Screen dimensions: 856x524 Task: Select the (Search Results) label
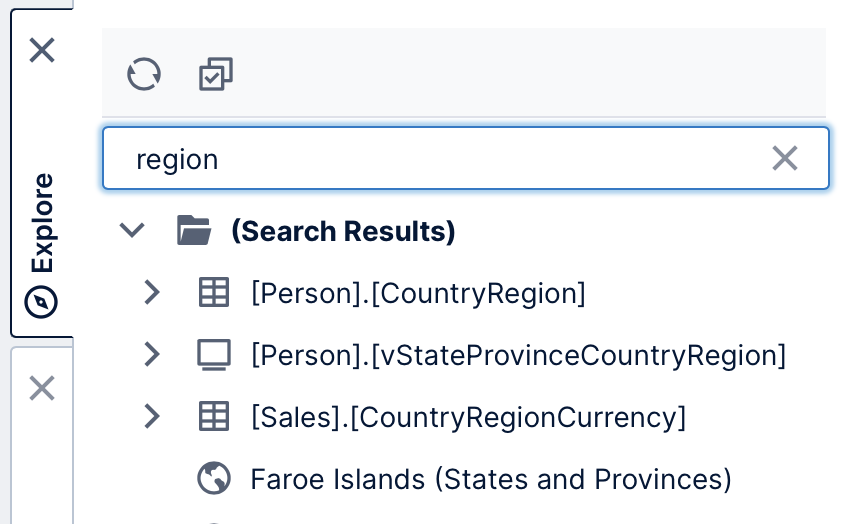(343, 231)
